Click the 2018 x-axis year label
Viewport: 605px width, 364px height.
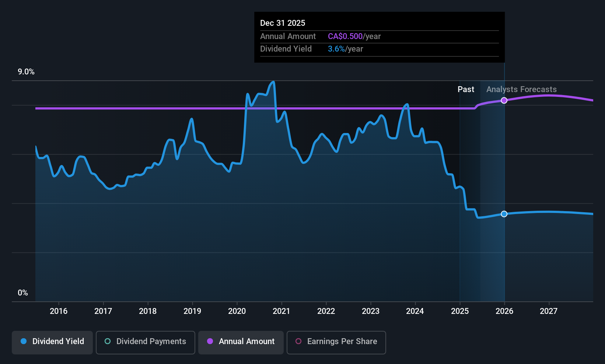click(x=148, y=311)
